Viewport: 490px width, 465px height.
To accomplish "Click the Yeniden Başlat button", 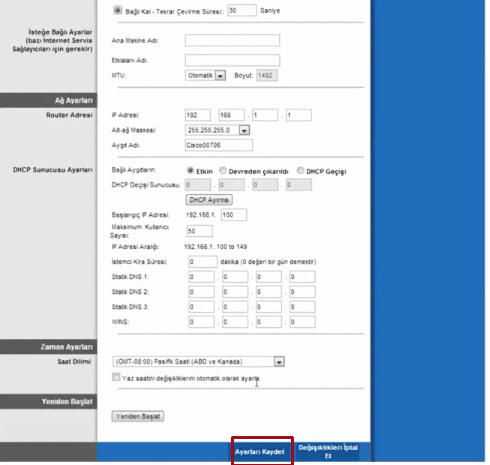I will pyautogui.click(x=138, y=416).
